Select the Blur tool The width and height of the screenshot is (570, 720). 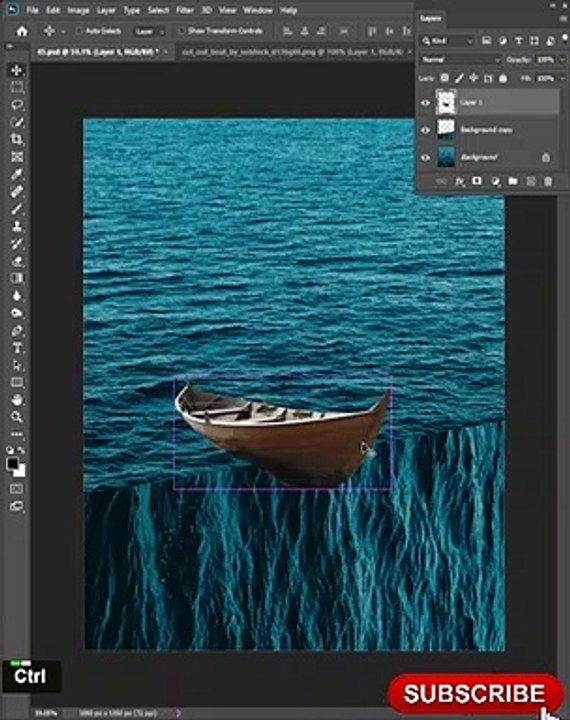pos(17,296)
